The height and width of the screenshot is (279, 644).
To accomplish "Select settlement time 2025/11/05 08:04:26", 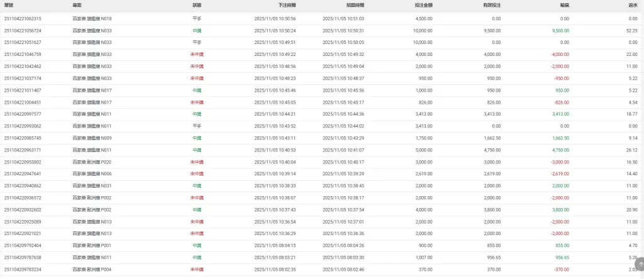I will [x=343, y=245].
